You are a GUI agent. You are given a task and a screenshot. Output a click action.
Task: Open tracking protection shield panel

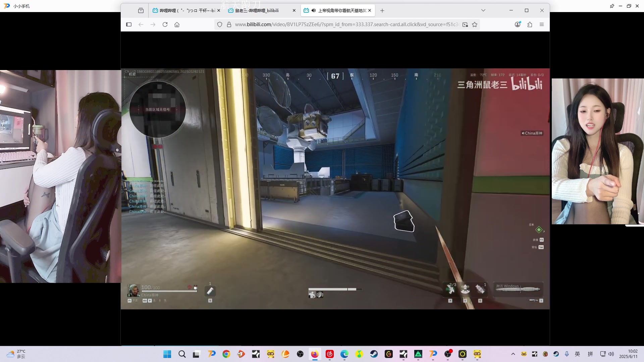point(220,24)
